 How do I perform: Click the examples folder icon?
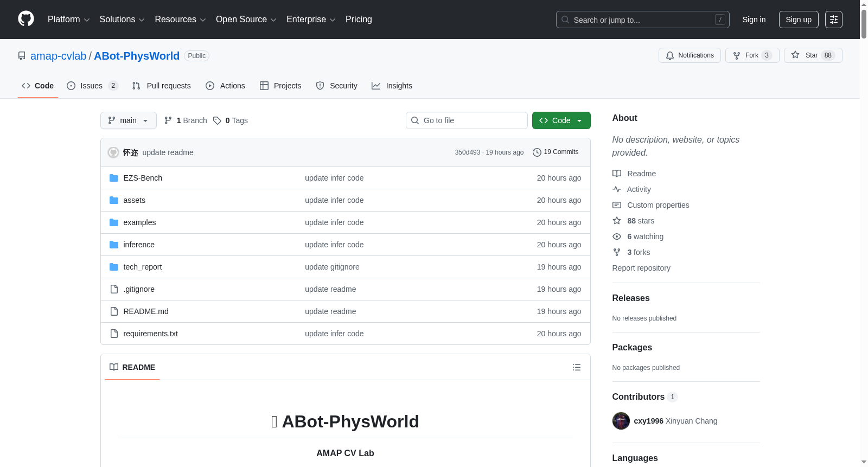point(114,222)
